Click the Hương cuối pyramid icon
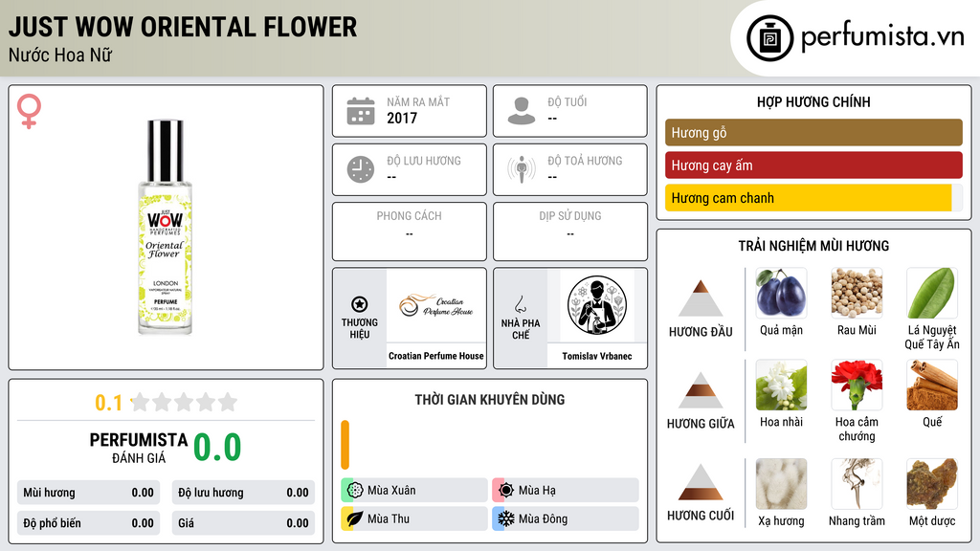This screenshot has width=980, height=551. point(701,482)
